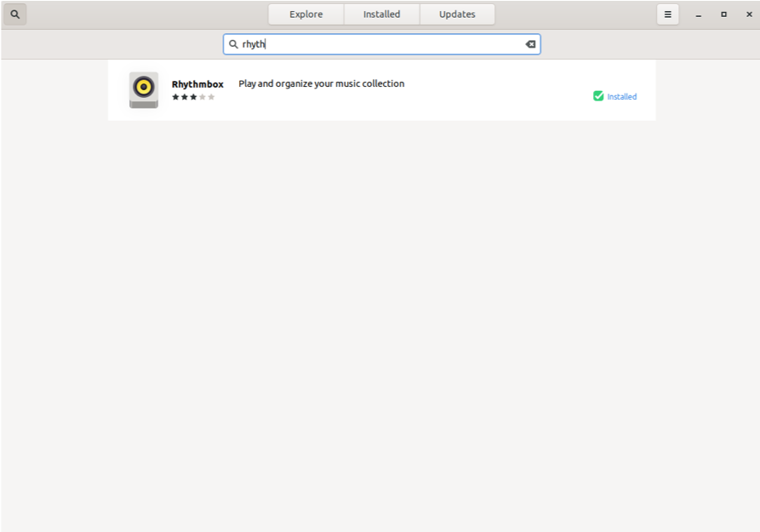This screenshot has height=532, width=760.
Task: Click the Rhythmbox speaker app icon
Action: tap(144, 90)
